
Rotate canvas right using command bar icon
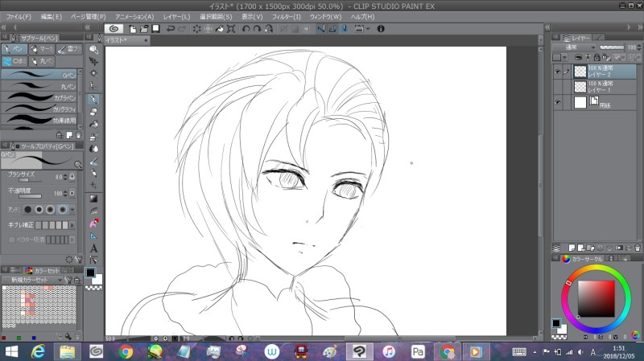[257, 29]
